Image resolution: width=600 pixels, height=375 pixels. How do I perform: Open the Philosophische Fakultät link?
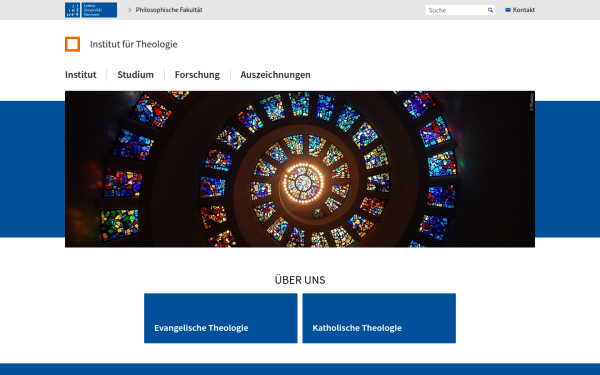coord(169,10)
